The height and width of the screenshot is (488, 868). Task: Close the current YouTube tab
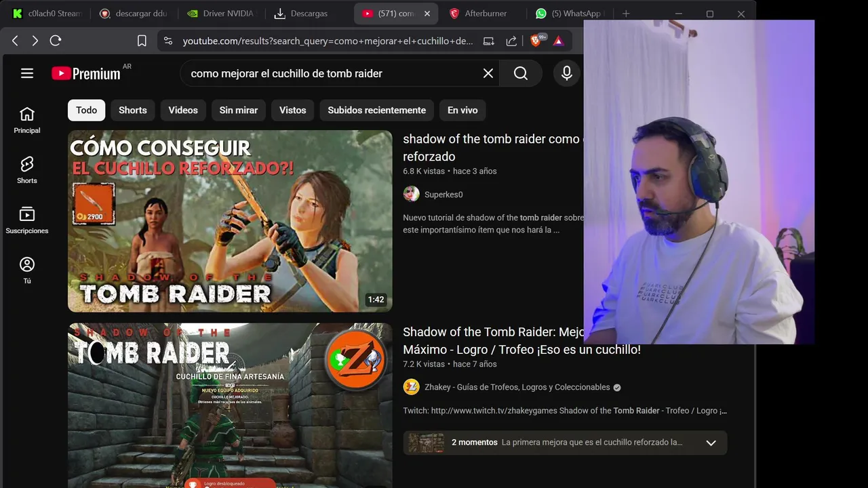[427, 14]
